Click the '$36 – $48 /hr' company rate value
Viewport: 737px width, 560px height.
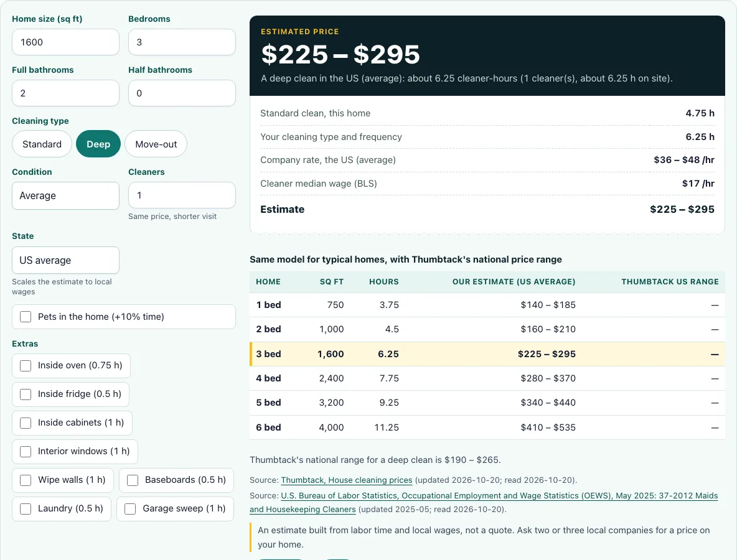pyautogui.click(x=684, y=160)
